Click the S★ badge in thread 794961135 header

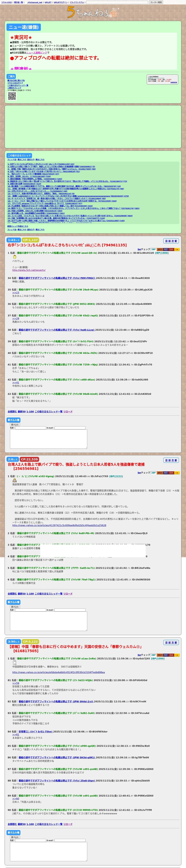177,249
